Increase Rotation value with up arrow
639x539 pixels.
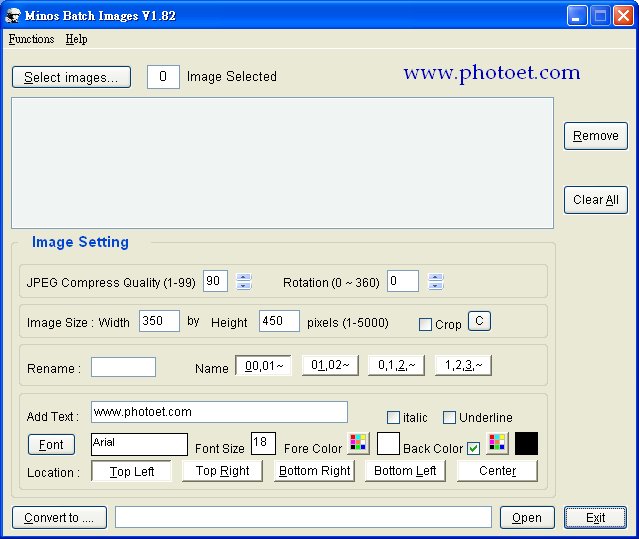435,277
